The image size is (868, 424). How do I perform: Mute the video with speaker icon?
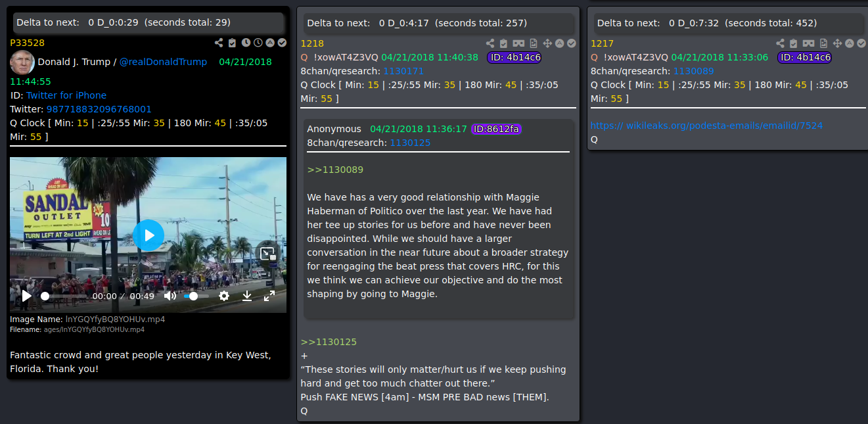click(x=170, y=296)
